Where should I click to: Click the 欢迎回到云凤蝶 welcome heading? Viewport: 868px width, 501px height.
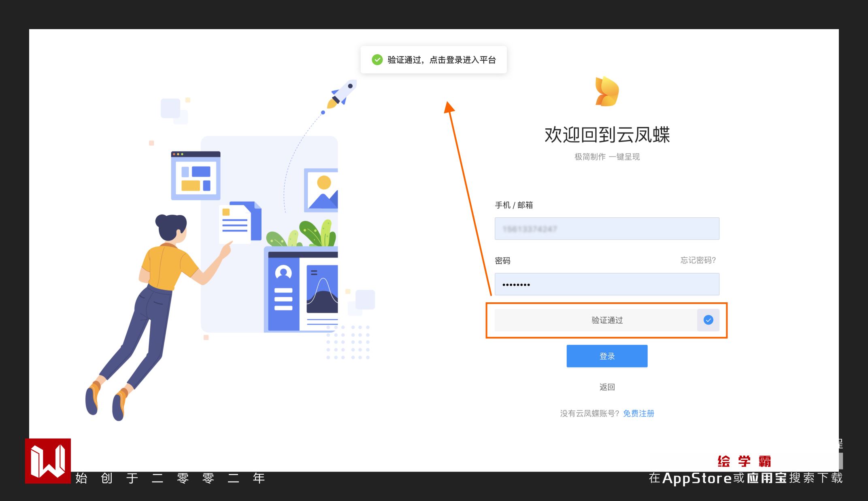click(x=607, y=135)
